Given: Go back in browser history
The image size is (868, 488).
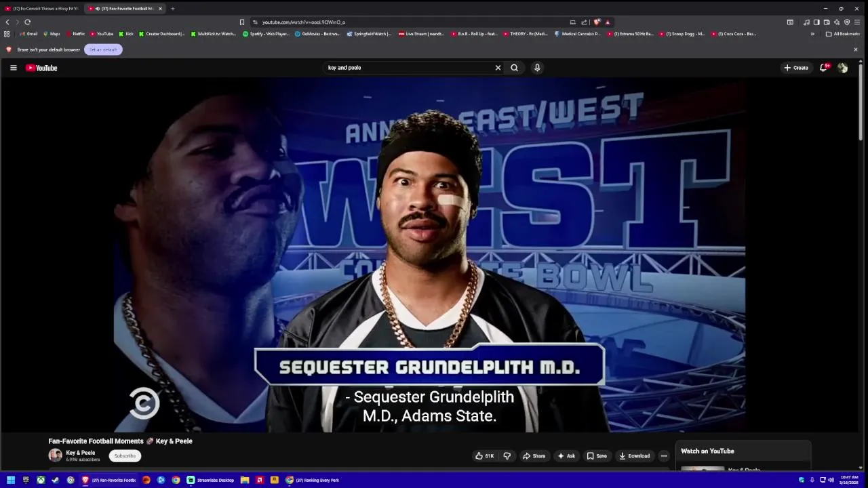Looking at the screenshot, I should pos(7,22).
